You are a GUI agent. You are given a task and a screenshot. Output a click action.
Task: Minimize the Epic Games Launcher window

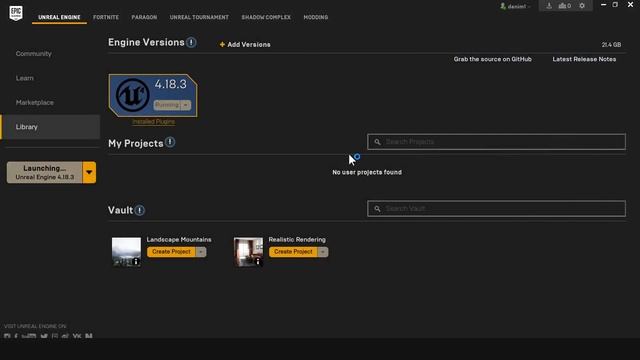(x=603, y=4)
